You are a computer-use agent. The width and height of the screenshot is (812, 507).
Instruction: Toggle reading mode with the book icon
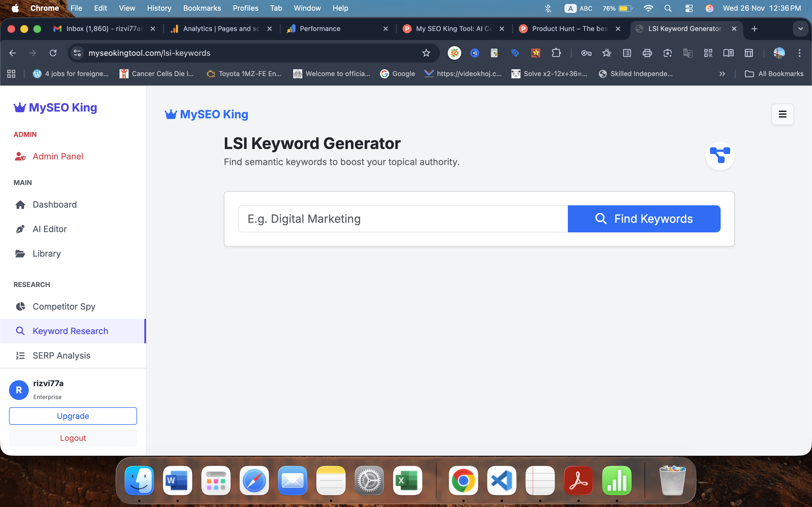click(x=729, y=53)
